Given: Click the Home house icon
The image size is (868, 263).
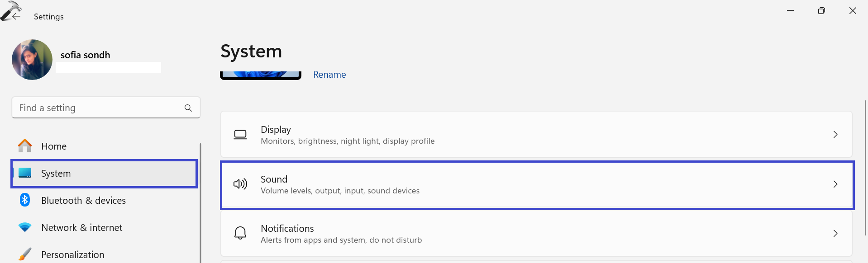Looking at the screenshot, I should tap(25, 146).
